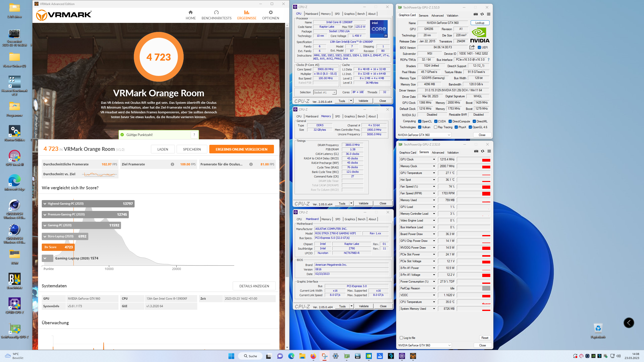Toggle PhysX checkbox in GPU-Z
The height and width of the screenshot is (362, 644).
point(456,127)
